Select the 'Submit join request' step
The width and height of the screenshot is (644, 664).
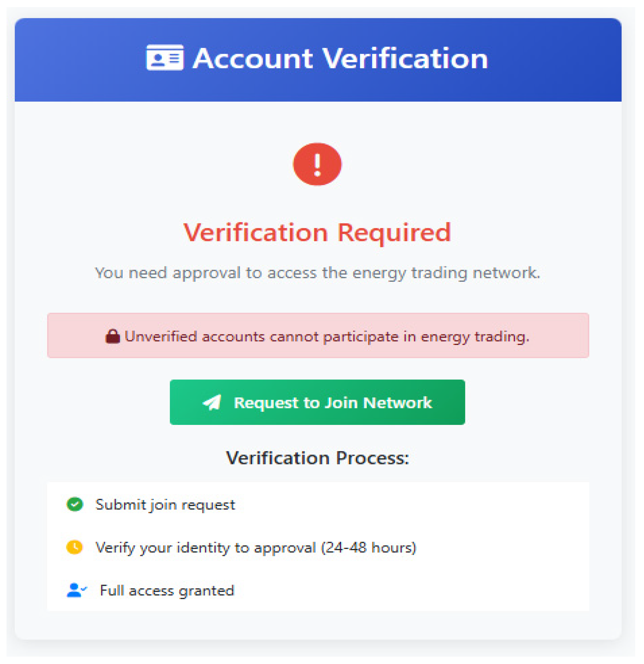165,505
